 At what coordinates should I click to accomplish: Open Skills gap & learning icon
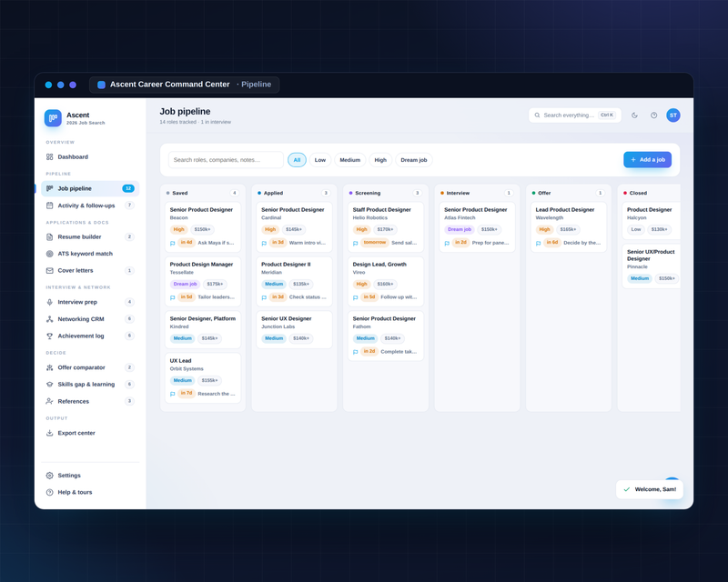[x=50, y=385]
